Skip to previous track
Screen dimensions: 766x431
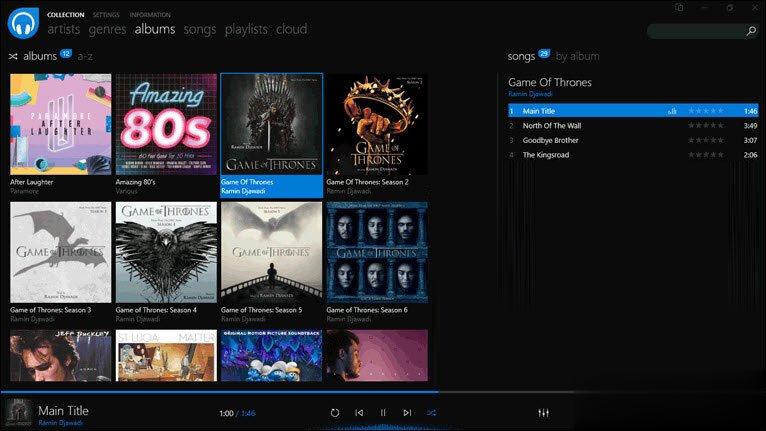[x=359, y=413]
